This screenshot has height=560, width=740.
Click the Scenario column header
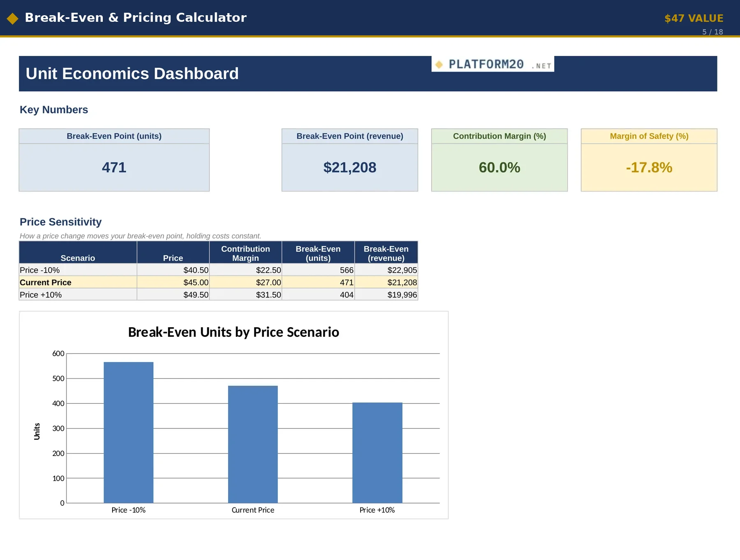(x=78, y=252)
